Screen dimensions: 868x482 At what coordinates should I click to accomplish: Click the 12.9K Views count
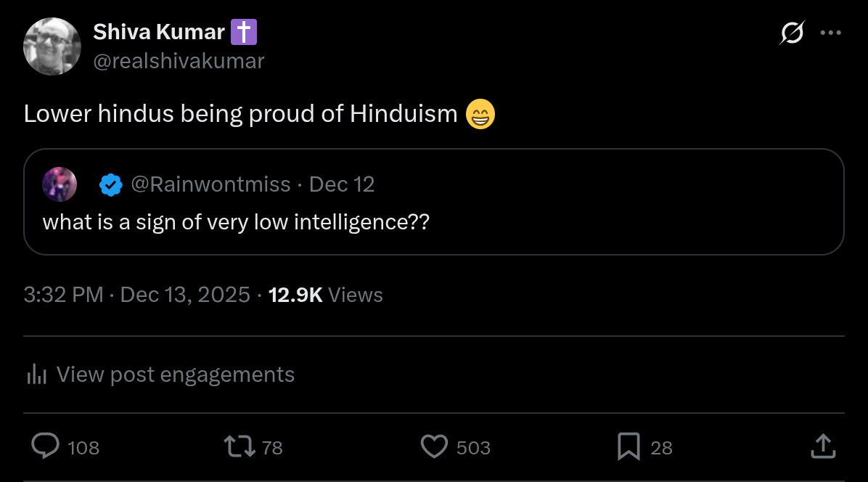(x=325, y=295)
